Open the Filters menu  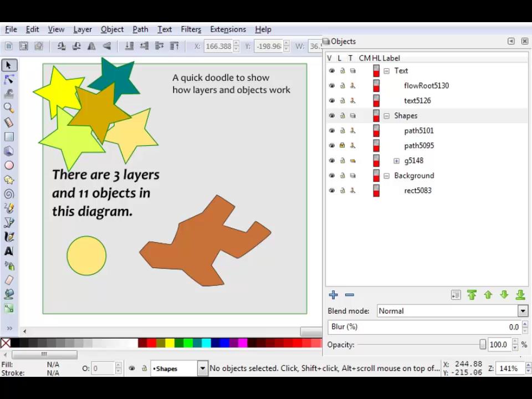191,29
